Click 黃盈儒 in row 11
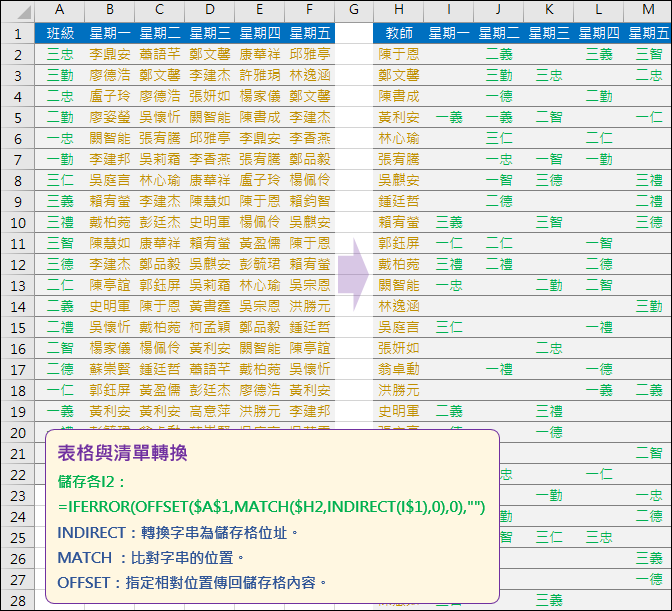Viewport: 672px width, 611px height. (x=260, y=243)
